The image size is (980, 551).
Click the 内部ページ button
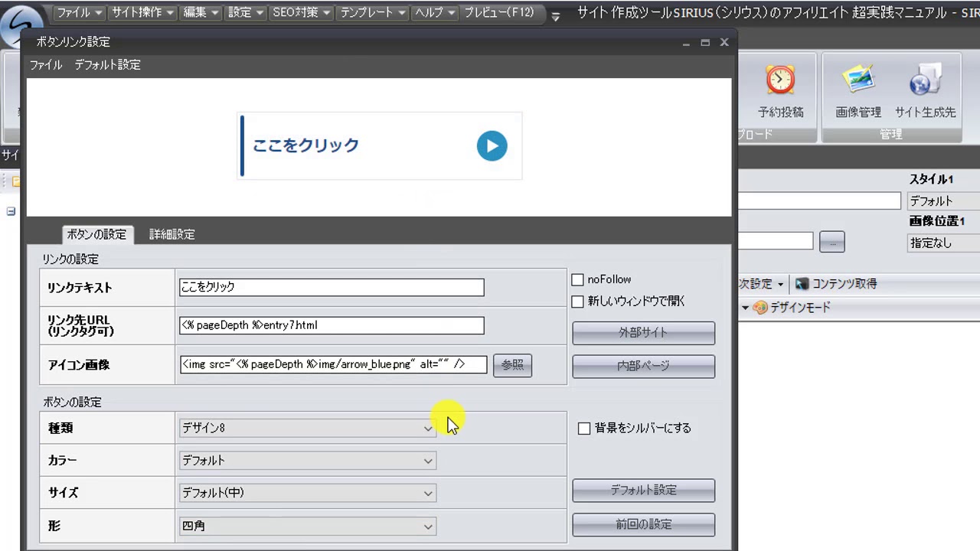pyautogui.click(x=643, y=366)
